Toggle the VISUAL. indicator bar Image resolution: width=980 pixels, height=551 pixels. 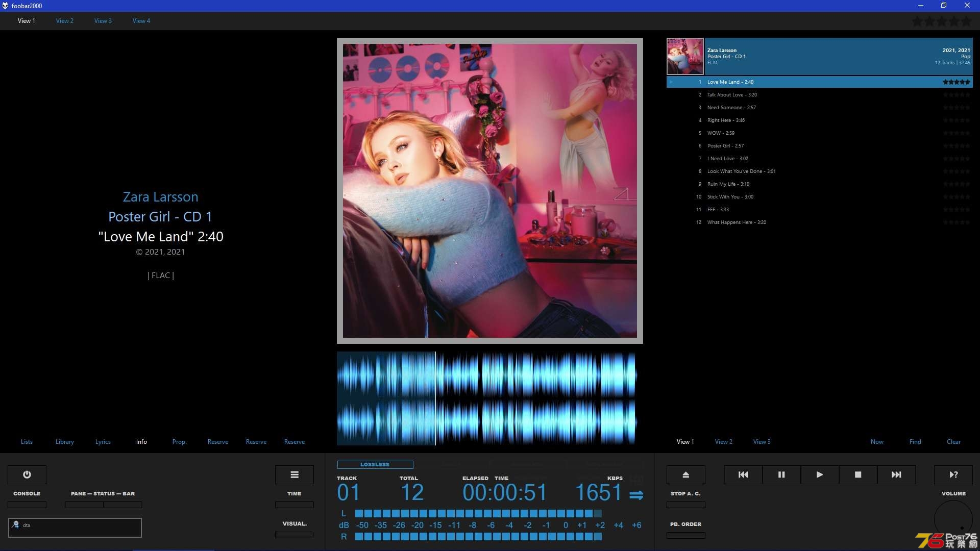295,535
